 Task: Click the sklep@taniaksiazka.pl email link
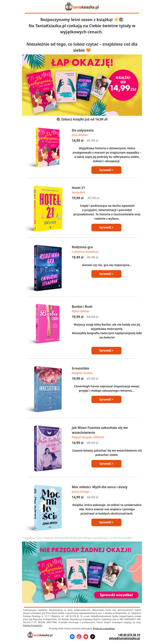[x=124, y=638]
